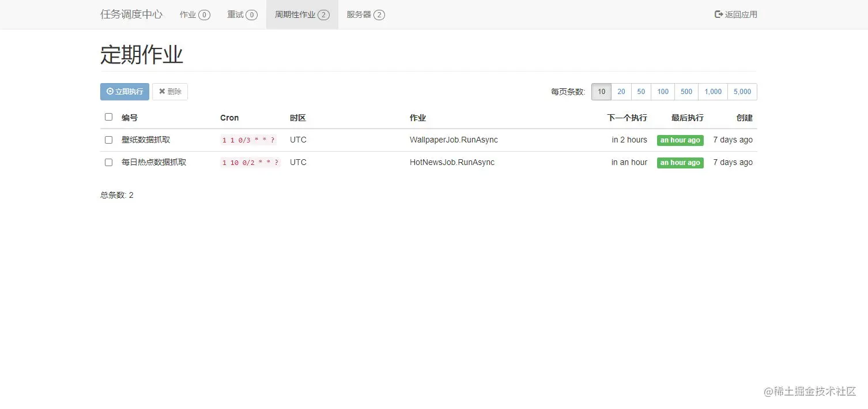Viewport: 868px width, 409px height.
Task: Open the 任务调度中心 home link
Action: (x=131, y=14)
